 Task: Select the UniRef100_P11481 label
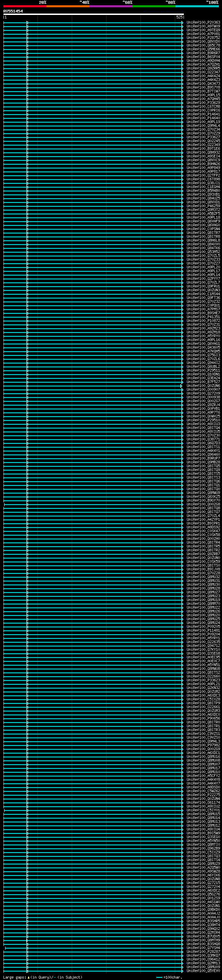pyautogui.click(x=203, y=630)
